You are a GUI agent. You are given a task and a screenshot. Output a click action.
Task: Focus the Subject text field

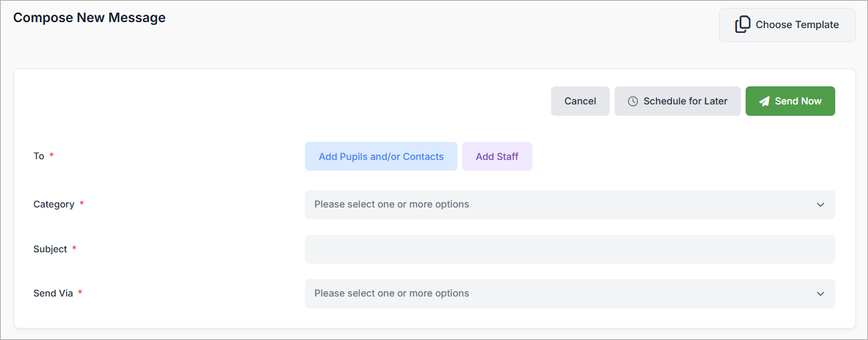(x=569, y=249)
